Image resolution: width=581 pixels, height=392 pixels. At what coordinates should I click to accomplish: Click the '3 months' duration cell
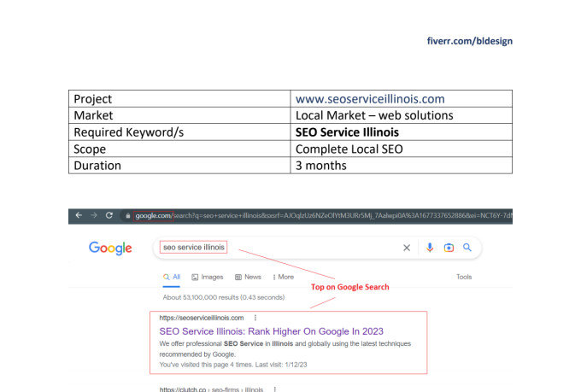coord(402,166)
